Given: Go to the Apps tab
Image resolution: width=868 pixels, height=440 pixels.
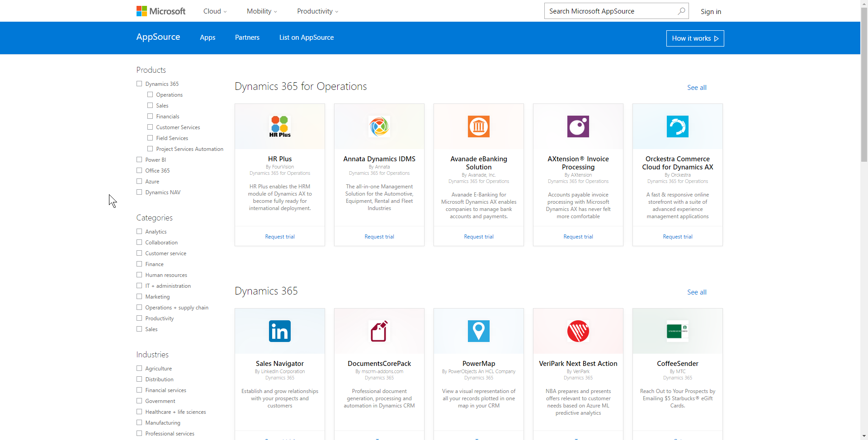Looking at the screenshot, I should click(208, 37).
